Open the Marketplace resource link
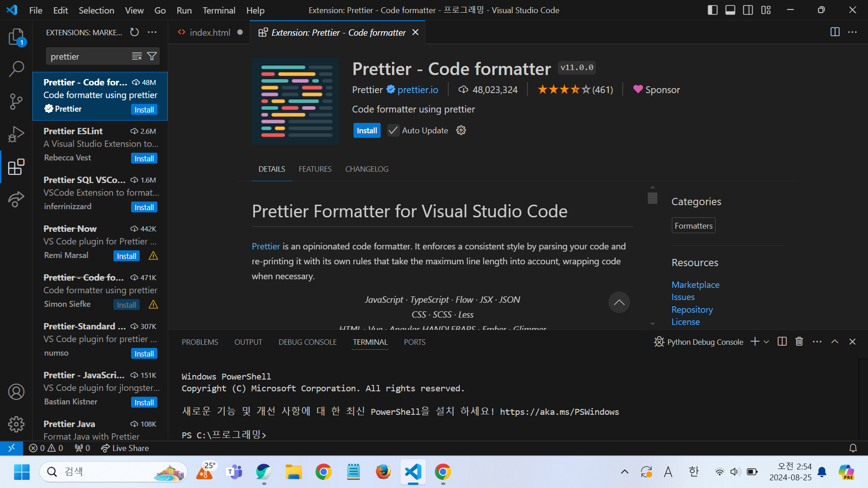Image resolution: width=868 pixels, height=488 pixels. 695,285
